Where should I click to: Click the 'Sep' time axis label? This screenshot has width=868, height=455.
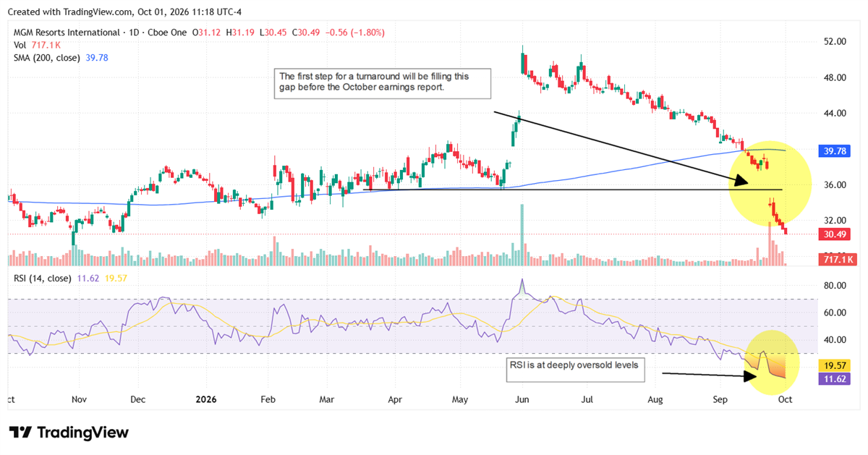coord(720,399)
